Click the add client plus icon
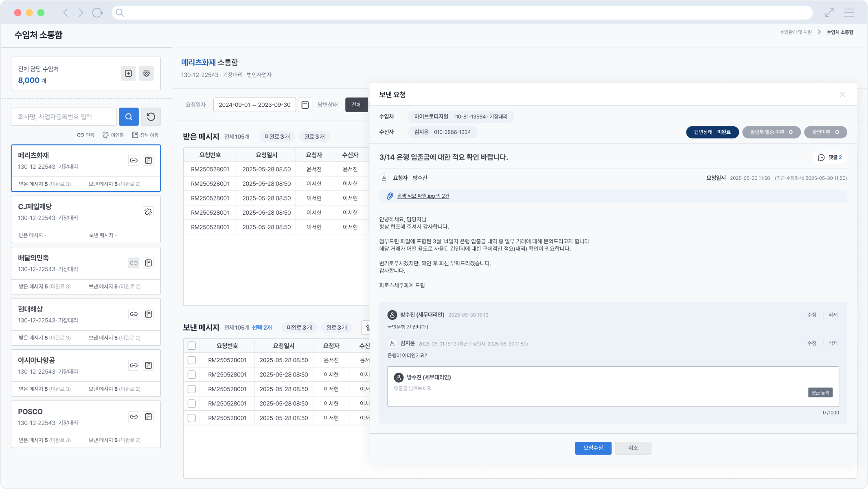The image size is (868, 489). point(128,73)
